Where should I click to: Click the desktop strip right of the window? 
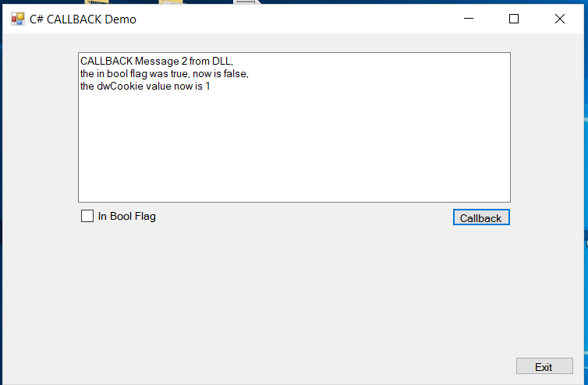[586, 188]
